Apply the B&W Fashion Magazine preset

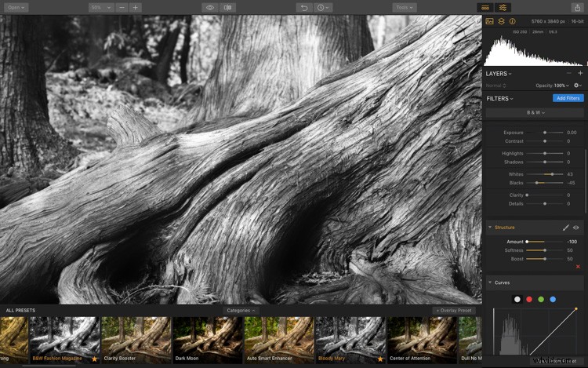pos(64,340)
